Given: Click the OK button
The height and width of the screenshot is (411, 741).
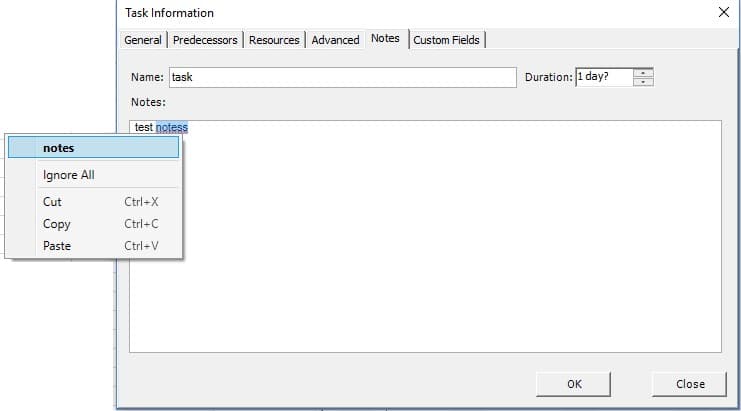Looking at the screenshot, I should pos(573,384).
